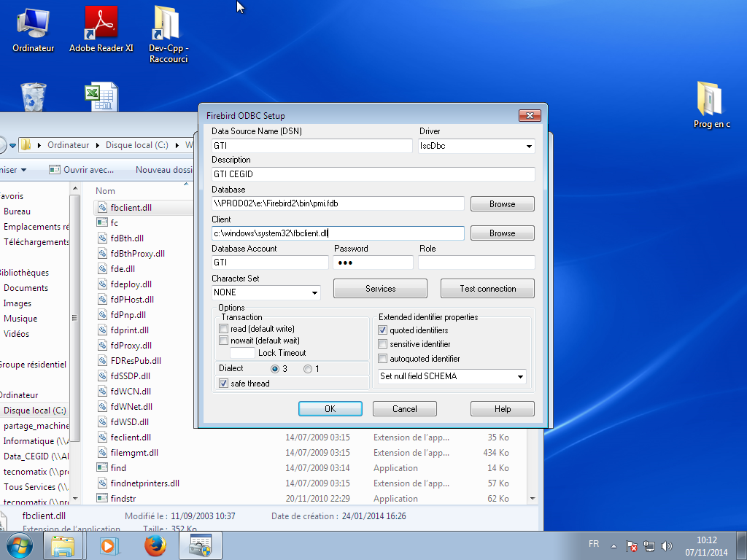Select Bureau in Explorer favorites
Image resolution: width=747 pixels, height=560 pixels.
coord(18,211)
